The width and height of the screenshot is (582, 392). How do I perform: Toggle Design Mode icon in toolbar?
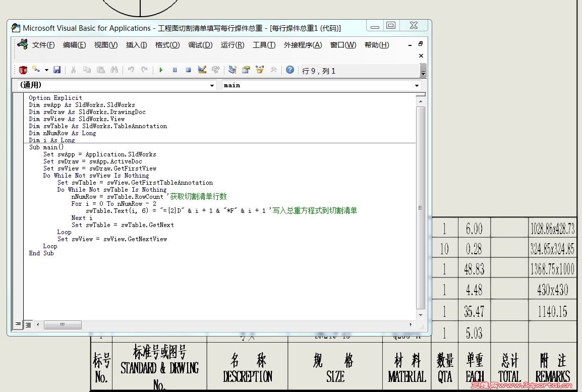202,70
